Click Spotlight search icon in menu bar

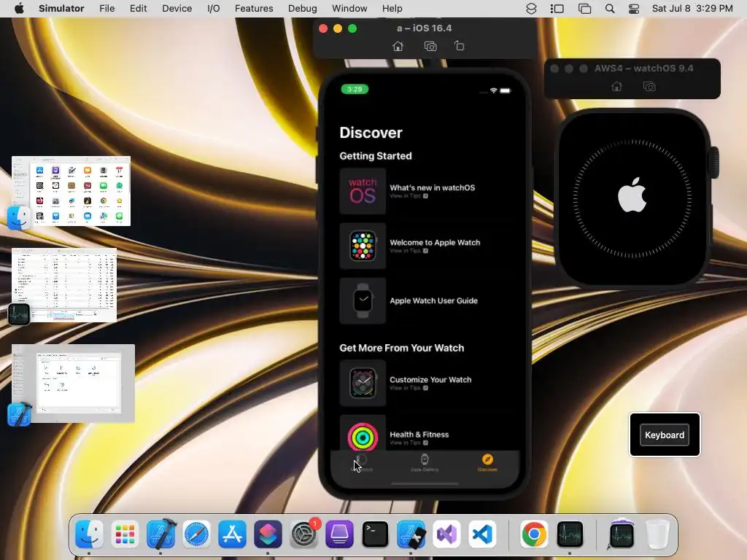609,9
